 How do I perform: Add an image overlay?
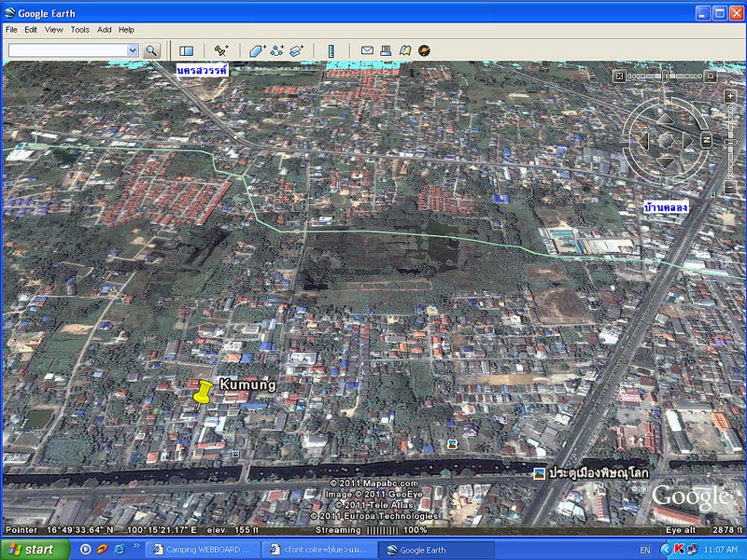tap(296, 50)
